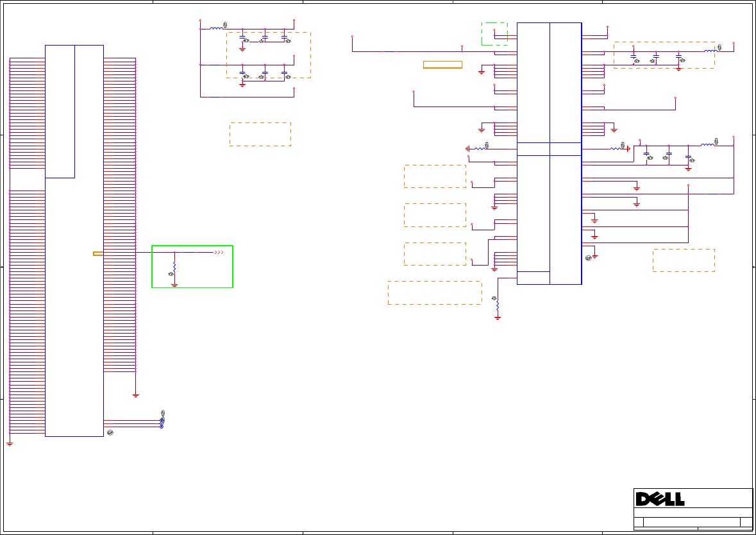Click the ground symbol under the right chip's bottom resistor
This screenshot has height=535, width=756.
pyautogui.click(x=498, y=318)
